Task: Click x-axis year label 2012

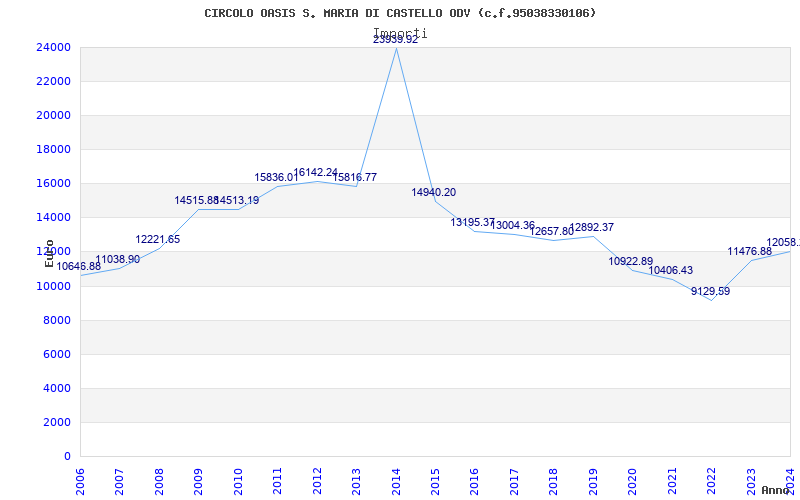Action: (317, 481)
